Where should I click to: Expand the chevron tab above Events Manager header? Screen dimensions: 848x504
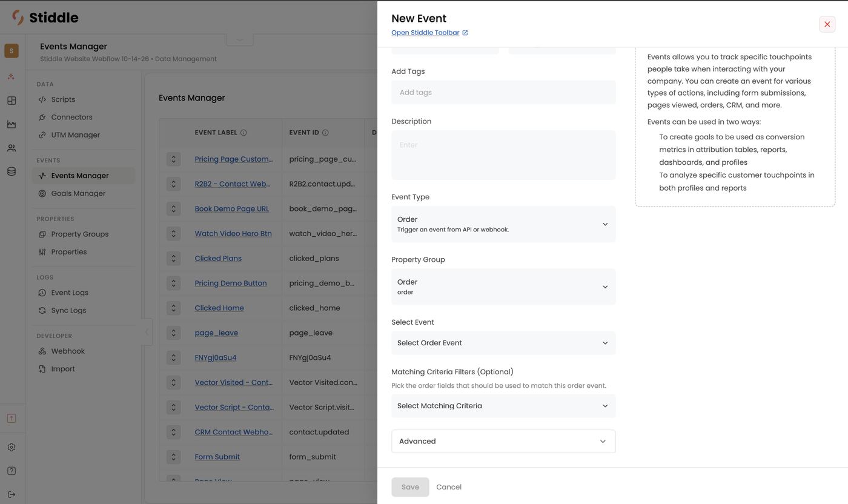coord(239,39)
